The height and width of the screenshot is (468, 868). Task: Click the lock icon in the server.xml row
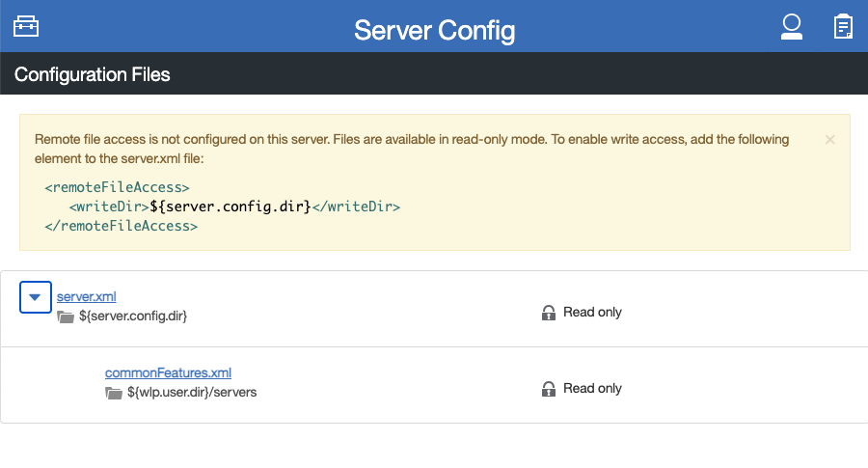pyautogui.click(x=549, y=313)
